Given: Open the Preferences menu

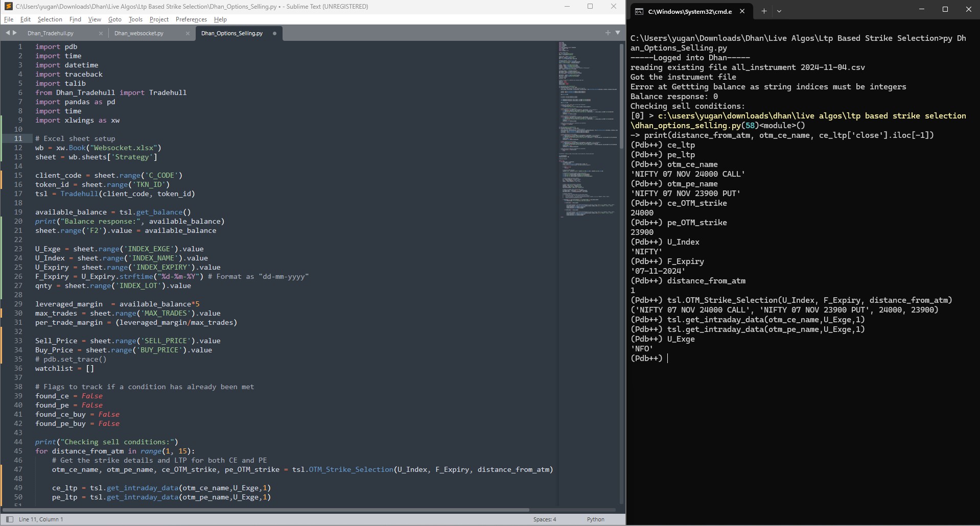Looking at the screenshot, I should coord(191,19).
